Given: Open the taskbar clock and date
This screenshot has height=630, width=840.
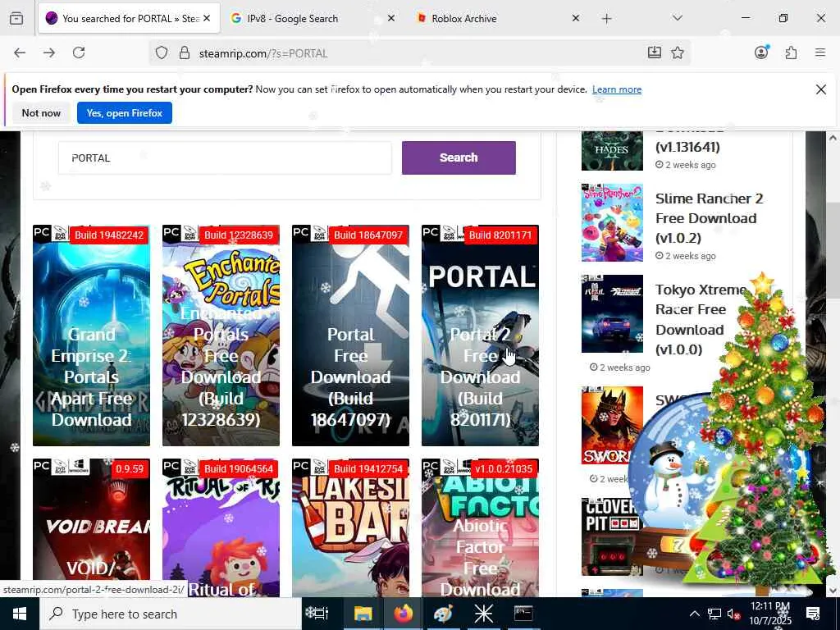Looking at the screenshot, I should coord(769,614).
